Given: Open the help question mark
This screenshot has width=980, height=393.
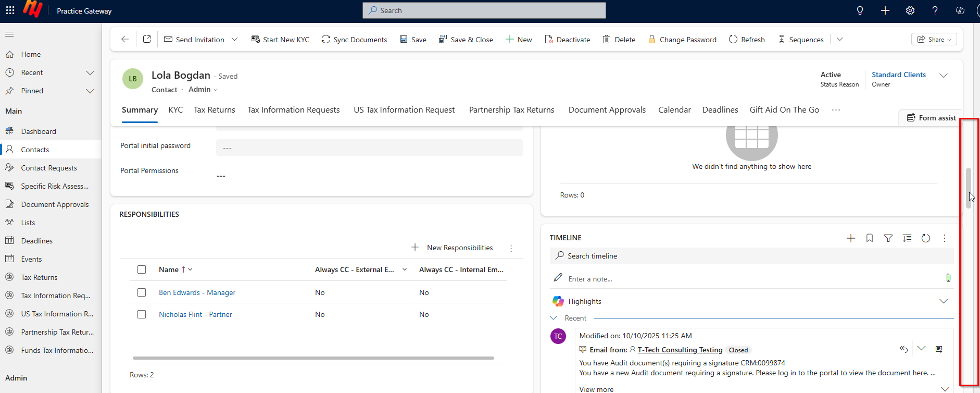Looking at the screenshot, I should (935, 10).
